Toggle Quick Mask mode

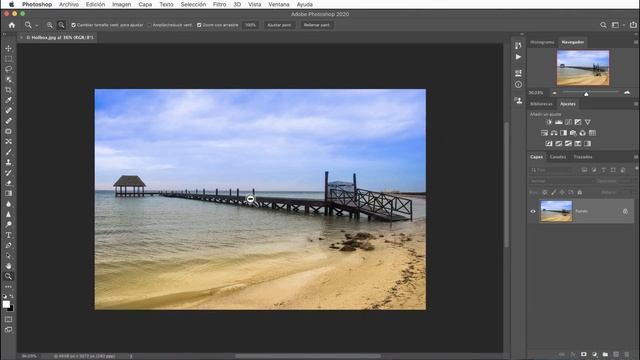pyautogui.click(x=8, y=319)
